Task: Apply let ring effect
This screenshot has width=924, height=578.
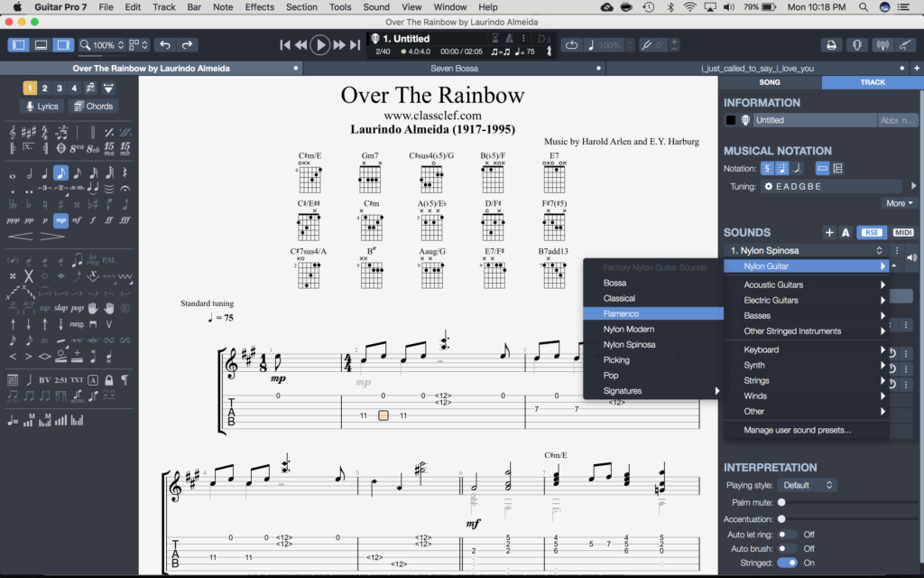Action: pos(93,260)
